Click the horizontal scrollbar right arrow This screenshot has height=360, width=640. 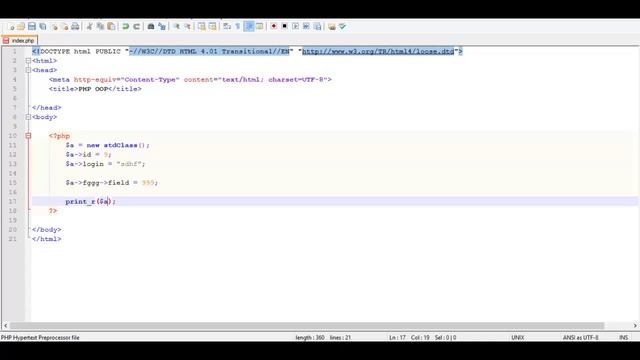[635, 326]
